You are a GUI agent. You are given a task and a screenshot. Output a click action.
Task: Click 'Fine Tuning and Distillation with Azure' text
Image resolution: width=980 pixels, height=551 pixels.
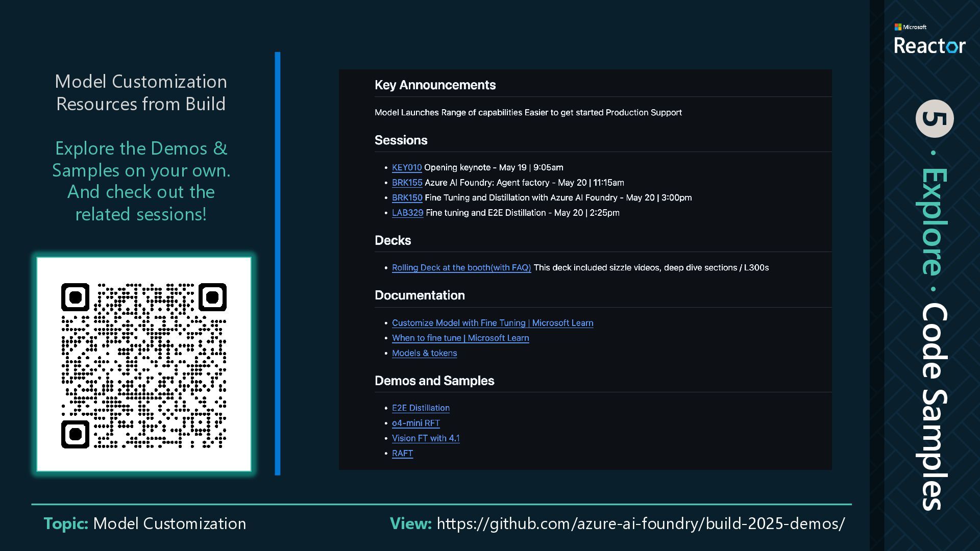coord(558,197)
